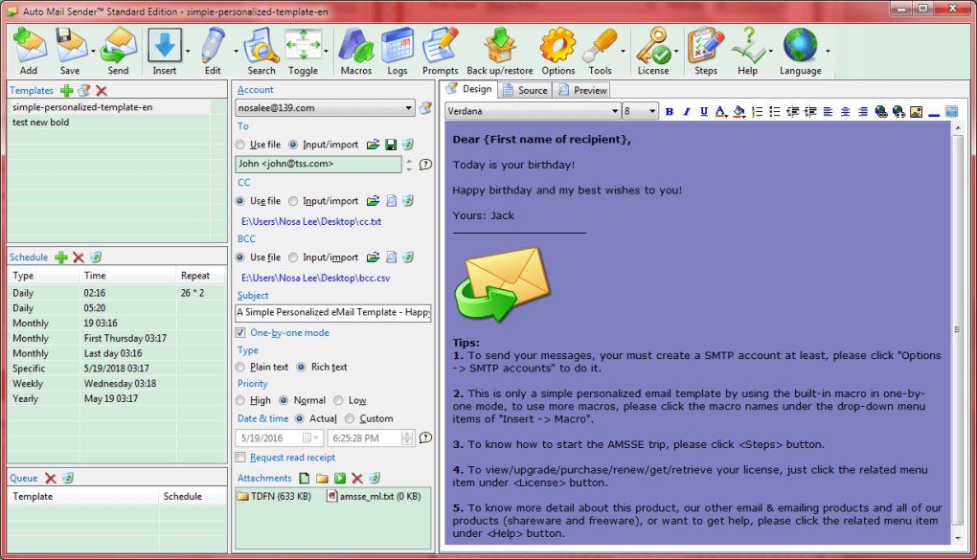Viewport: 977px width, 560px height.
Task: Click the Send icon in the toolbar
Action: click(x=117, y=45)
